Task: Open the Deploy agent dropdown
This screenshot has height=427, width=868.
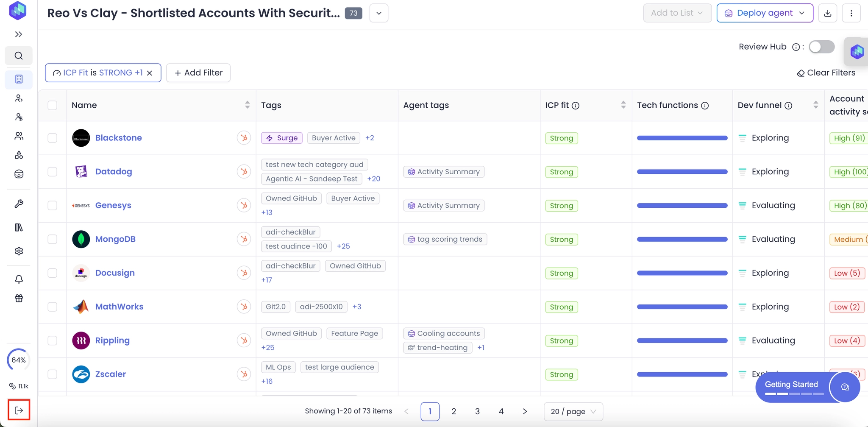Action: pyautogui.click(x=765, y=13)
